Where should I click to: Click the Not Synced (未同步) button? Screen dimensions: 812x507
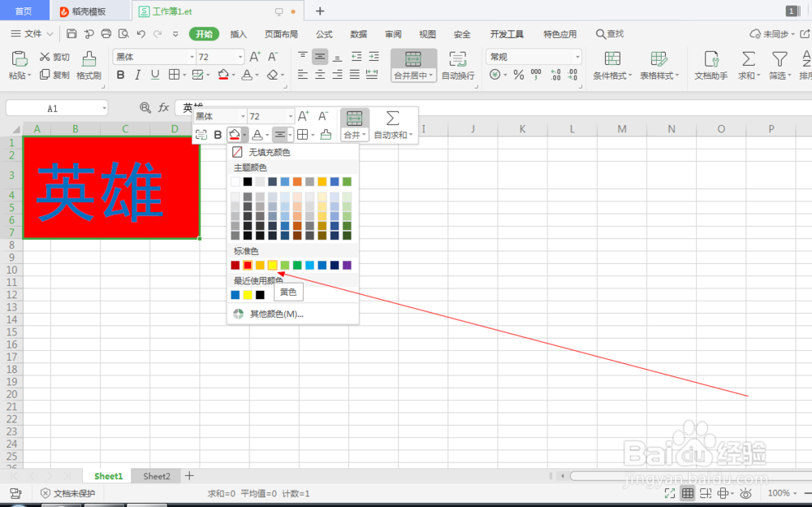click(x=772, y=34)
